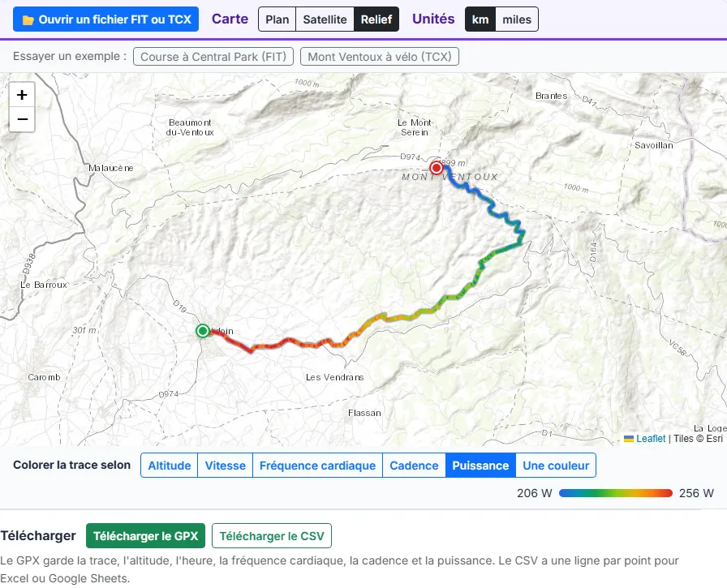
Task: Set units to km
Action: click(x=480, y=19)
